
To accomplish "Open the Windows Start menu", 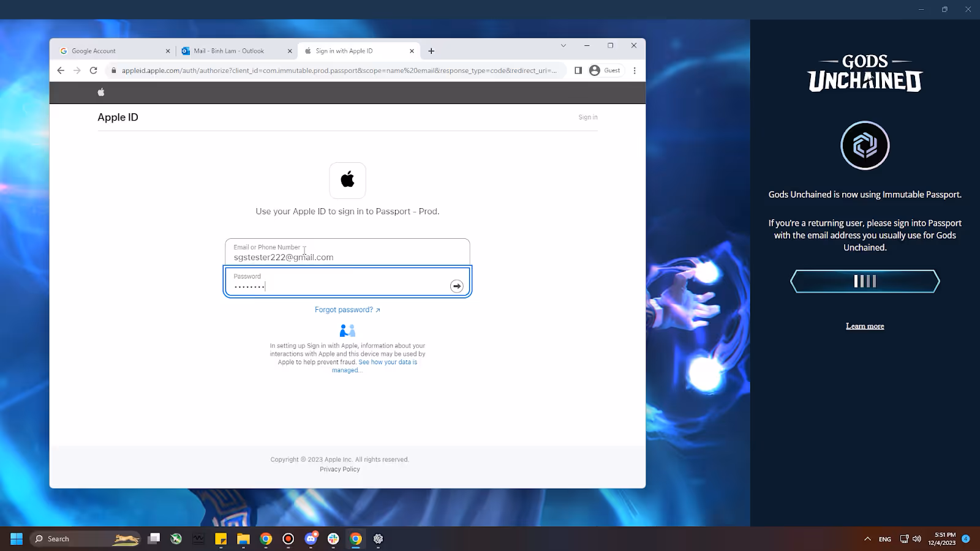I will 17,539.
